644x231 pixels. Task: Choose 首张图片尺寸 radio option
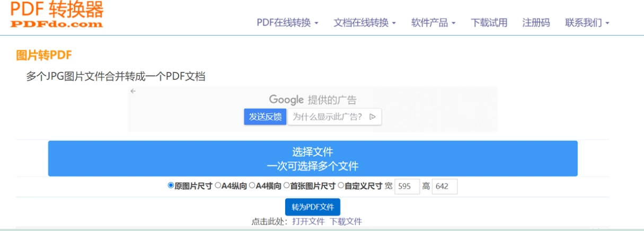coord(286,185)
